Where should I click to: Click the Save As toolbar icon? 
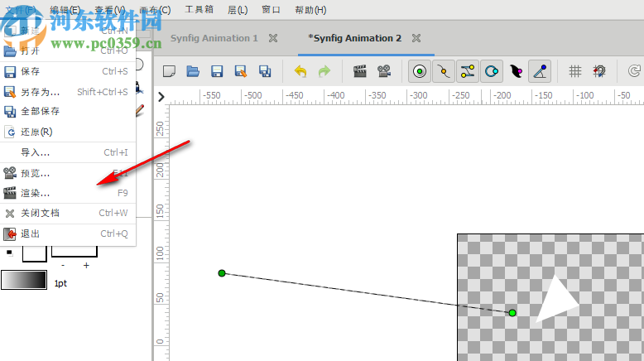[x=241, y=71]
